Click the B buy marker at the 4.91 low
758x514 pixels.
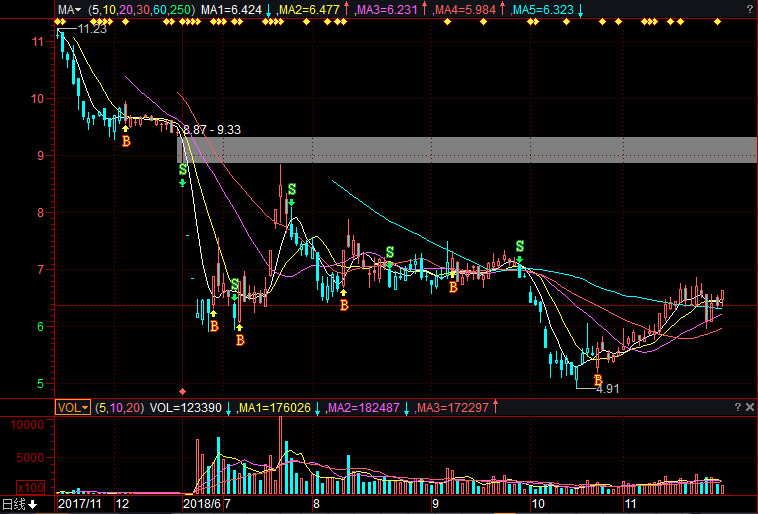[598, 380]
